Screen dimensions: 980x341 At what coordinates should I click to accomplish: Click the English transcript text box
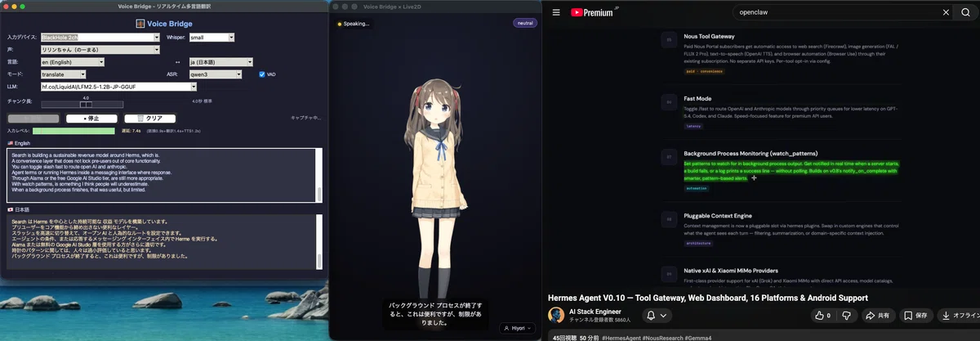(x=161, y=175)
